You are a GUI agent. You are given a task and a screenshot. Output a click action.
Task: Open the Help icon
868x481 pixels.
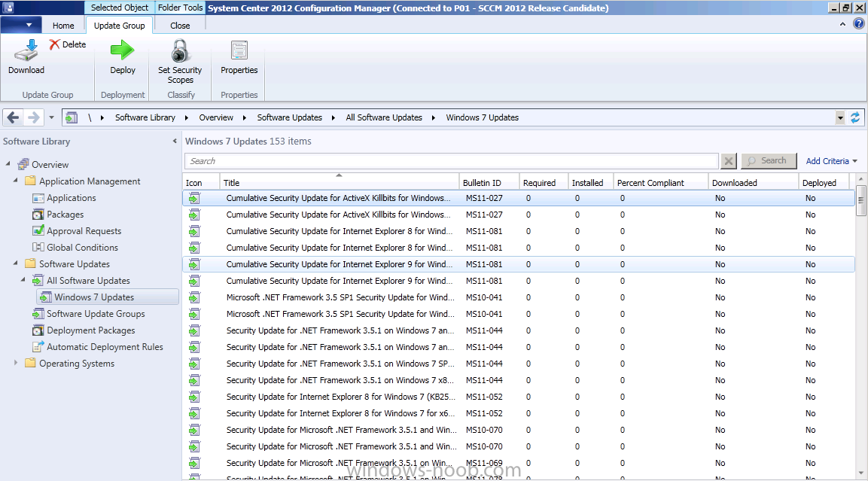(858, 24)
